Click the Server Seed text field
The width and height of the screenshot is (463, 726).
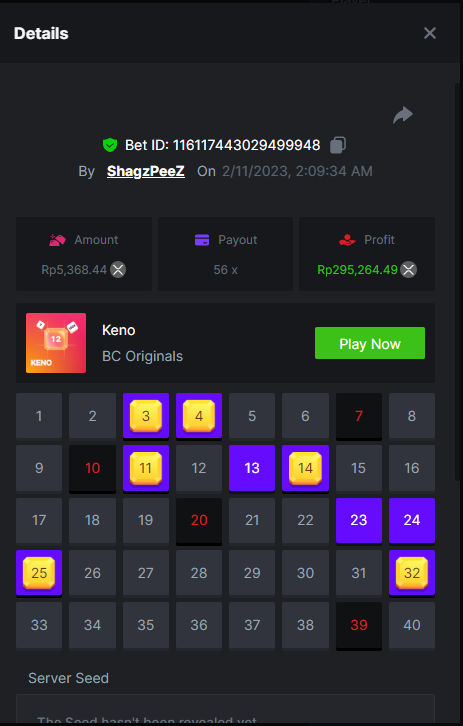[x=225, y=709]
